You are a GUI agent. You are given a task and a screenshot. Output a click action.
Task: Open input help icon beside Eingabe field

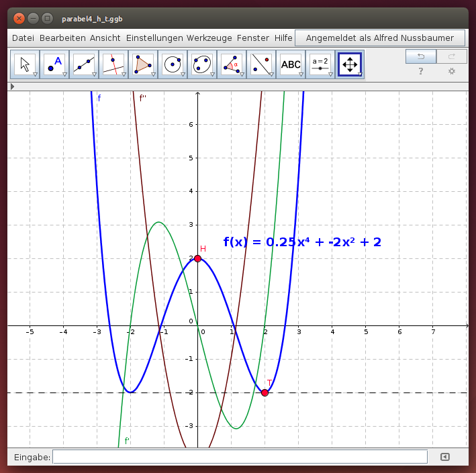click(x=445, y=457)
